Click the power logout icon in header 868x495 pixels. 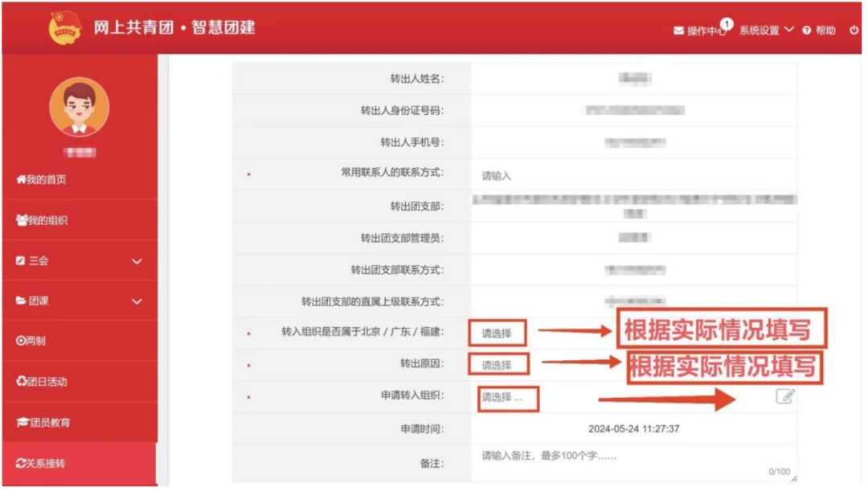pyautogui.click(x=854, y=31)
